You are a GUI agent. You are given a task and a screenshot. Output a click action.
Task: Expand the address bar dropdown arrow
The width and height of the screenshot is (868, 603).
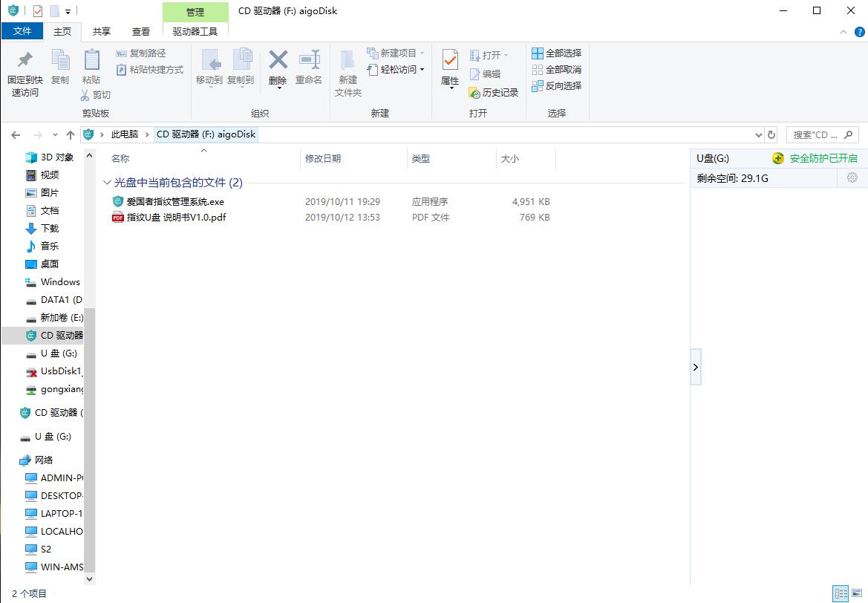(x=758, y=134)
